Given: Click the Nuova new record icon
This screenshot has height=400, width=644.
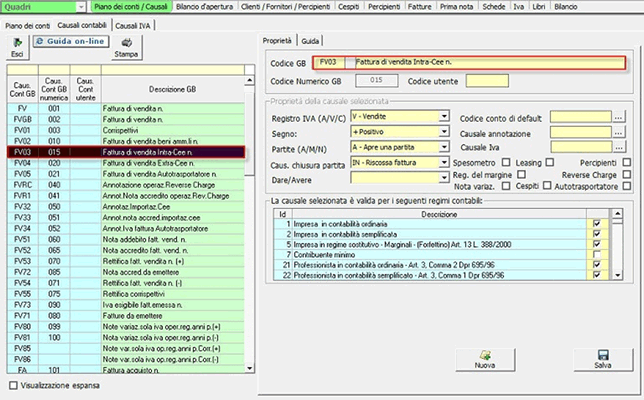Looking at the screenshot, I should point(484,354).
